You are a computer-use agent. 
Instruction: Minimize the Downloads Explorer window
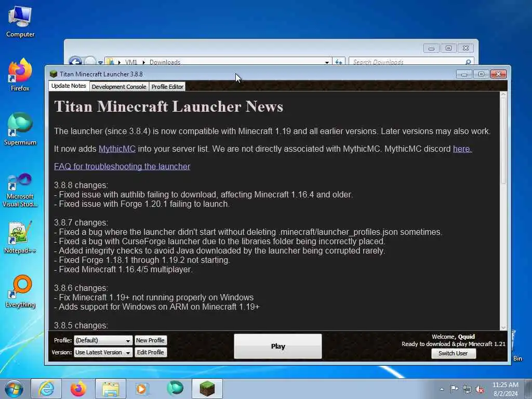[x=432, y=48]
